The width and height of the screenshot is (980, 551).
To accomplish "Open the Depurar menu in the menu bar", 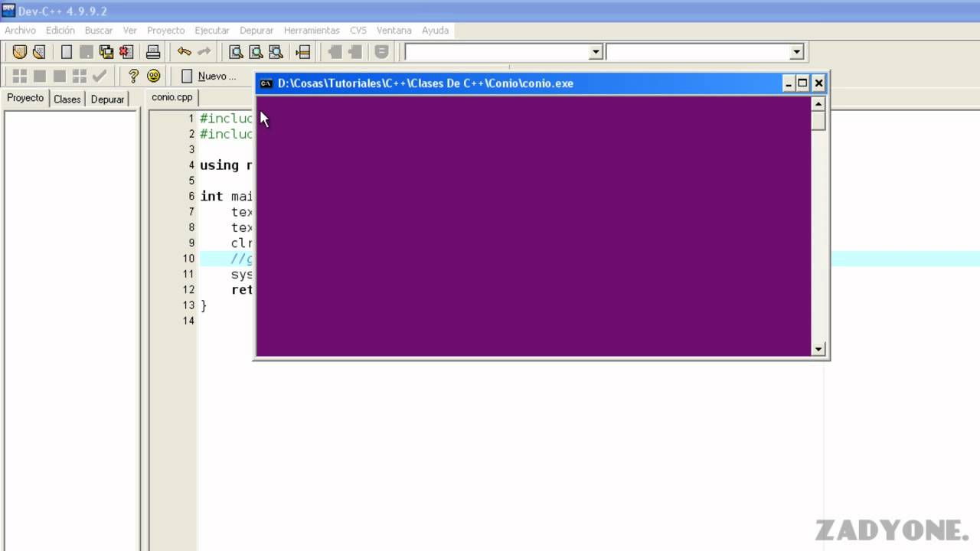I will pos(256,31).
